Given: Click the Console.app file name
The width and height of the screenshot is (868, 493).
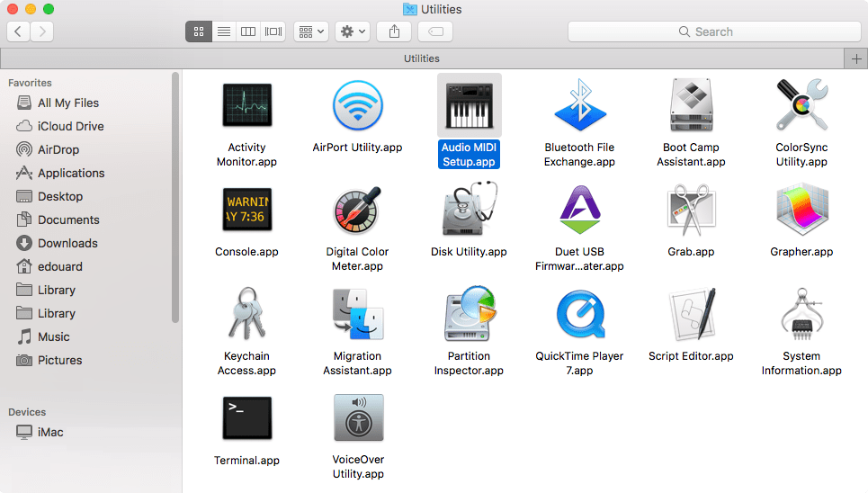Looking at the screenshot, I should [246, 252].
